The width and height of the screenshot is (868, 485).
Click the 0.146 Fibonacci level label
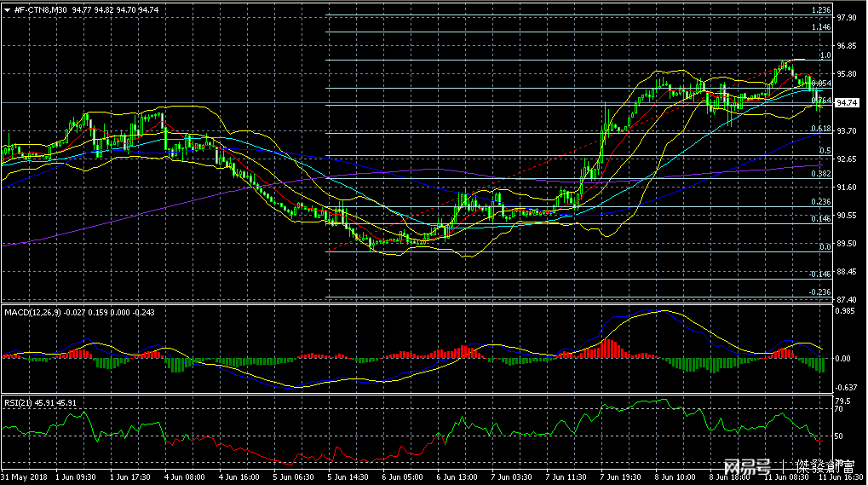point(821,219)
